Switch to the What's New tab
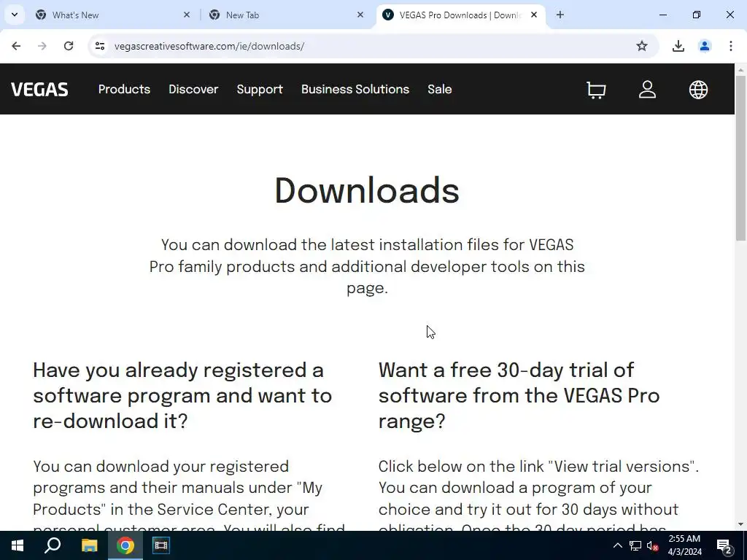747x560 pixels. pyautogui.click(x=112, y=15)
